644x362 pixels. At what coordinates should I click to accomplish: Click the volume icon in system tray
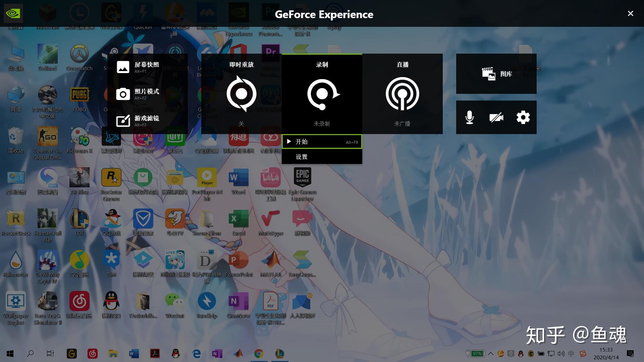(561, 354)
